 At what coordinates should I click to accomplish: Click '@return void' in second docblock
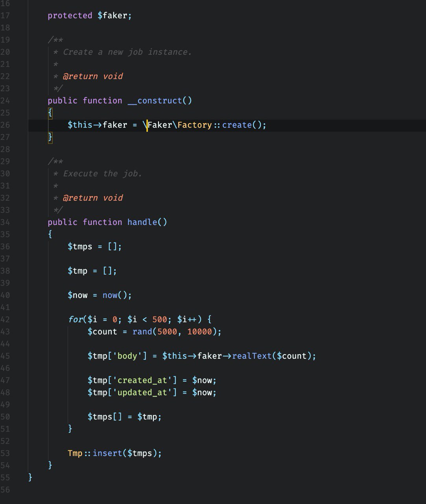pyautogui.click(x=93, y=198)
